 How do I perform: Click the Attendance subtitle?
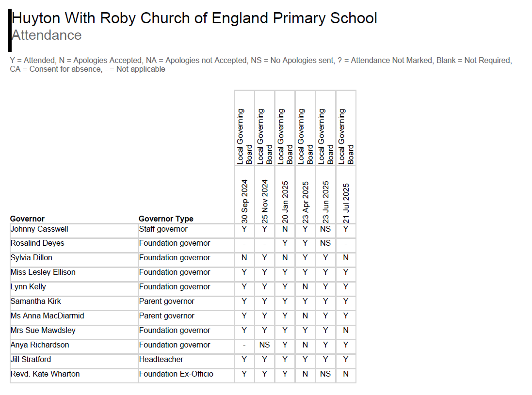(x=47, y=35)
